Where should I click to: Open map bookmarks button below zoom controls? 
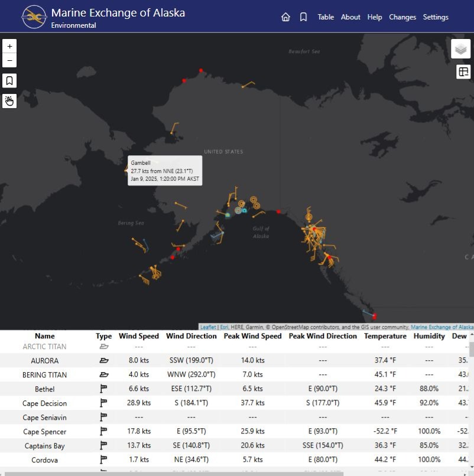coord(9,81)
